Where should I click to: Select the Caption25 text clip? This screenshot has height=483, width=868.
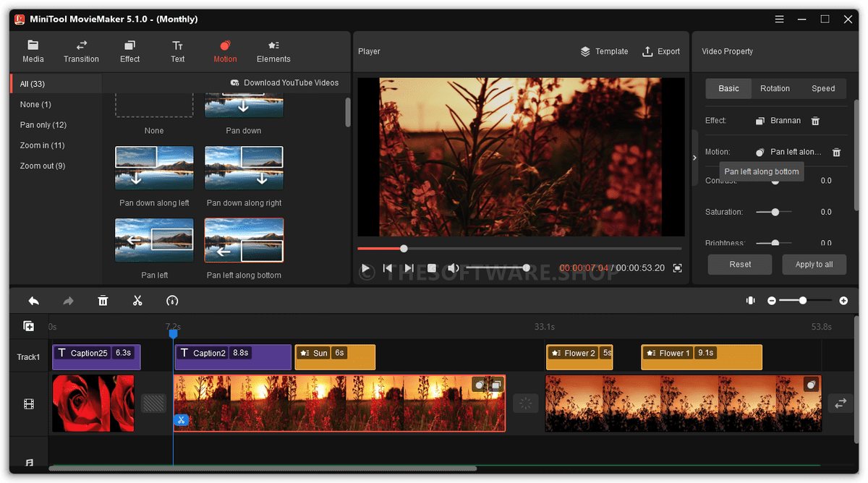[x=96, y=357]
